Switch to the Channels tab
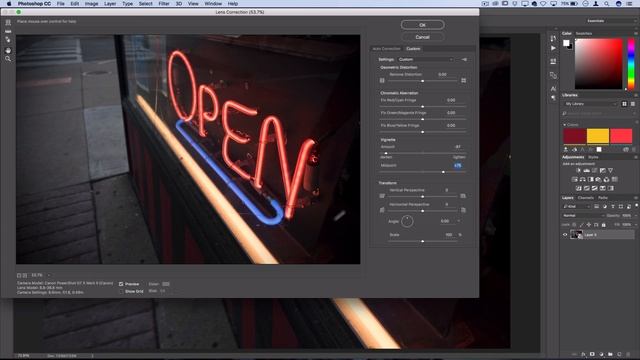Viewport: 640px width, 360px height. (x=586, y=198)
